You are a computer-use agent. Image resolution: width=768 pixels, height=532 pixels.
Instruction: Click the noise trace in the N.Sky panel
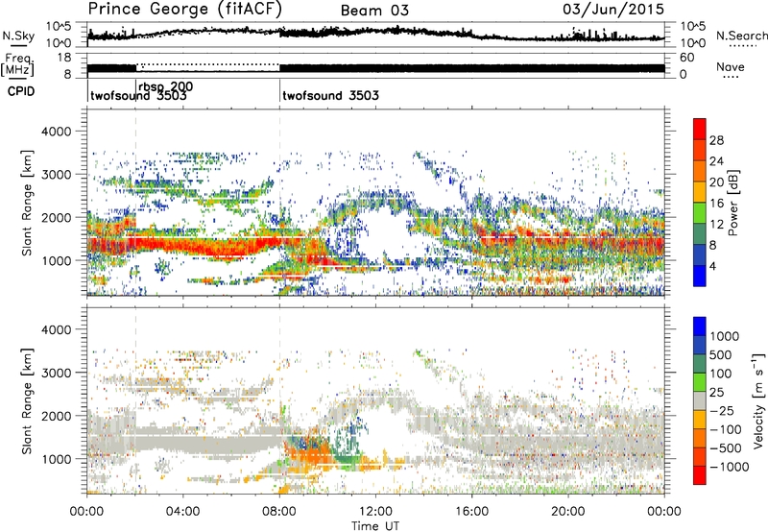tap(375, 33)
